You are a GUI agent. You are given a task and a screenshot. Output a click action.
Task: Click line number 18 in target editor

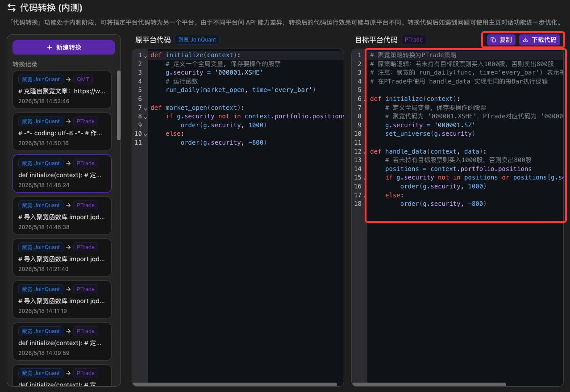(358, 204)
